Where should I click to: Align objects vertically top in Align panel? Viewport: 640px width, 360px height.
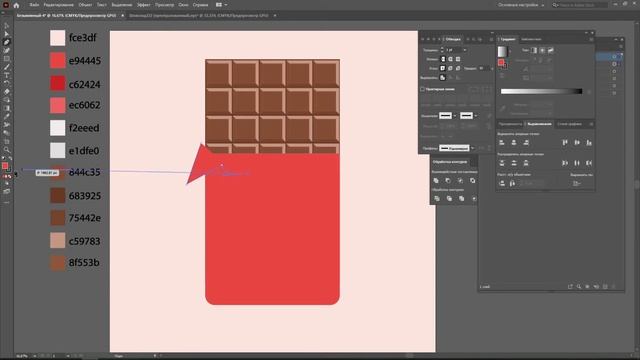coord(565,142)
